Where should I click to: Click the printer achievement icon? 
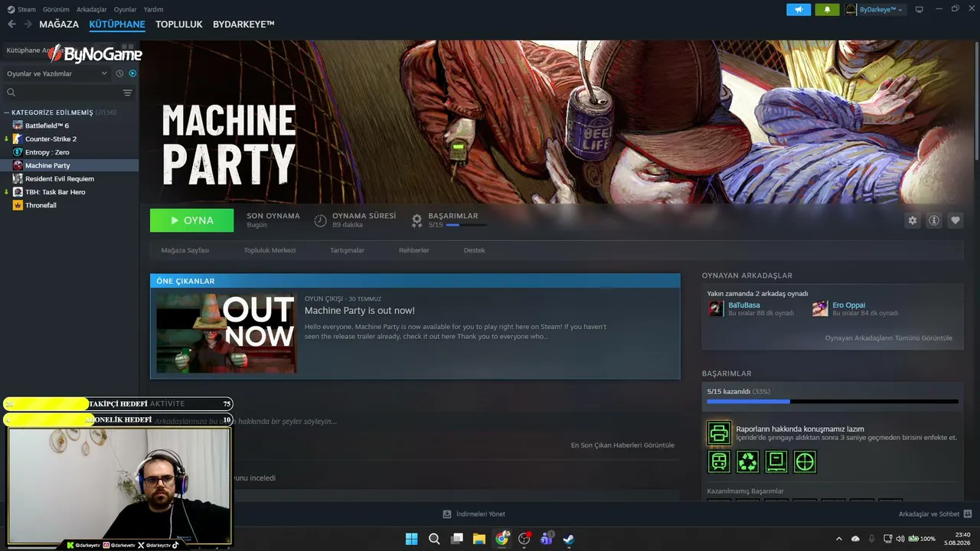(x=719, y=433)
